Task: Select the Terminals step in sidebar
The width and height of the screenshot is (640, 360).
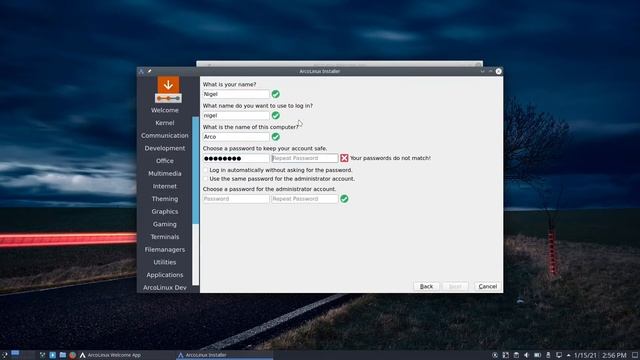Action: [164, 237]
